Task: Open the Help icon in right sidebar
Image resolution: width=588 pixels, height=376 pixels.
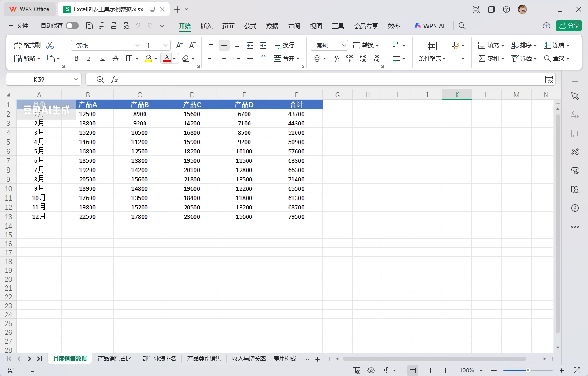Action: pyautogui.click(x=575, y=208)
